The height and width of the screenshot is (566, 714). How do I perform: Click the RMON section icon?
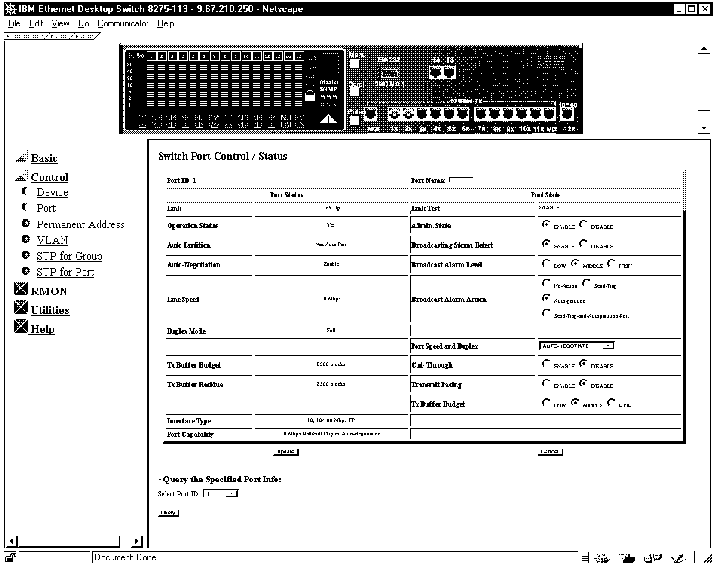click(x=21, y=291)
